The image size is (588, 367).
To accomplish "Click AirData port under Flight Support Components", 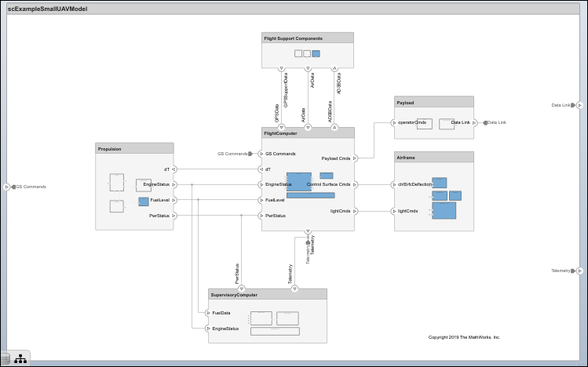I will (308, 68).
